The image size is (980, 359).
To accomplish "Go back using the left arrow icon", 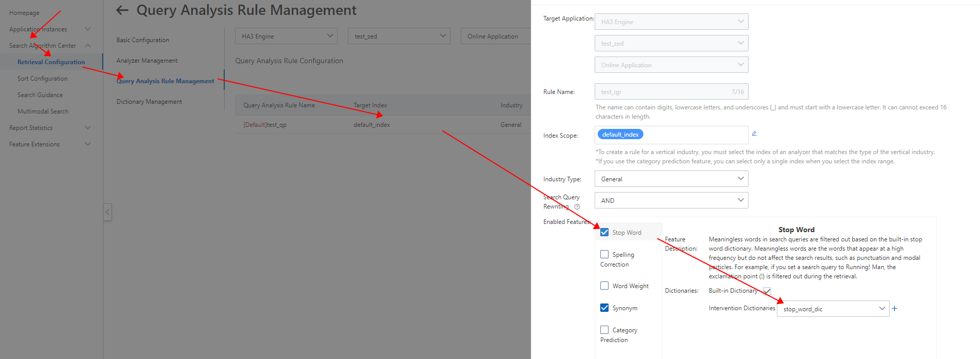I will [122, 10].
